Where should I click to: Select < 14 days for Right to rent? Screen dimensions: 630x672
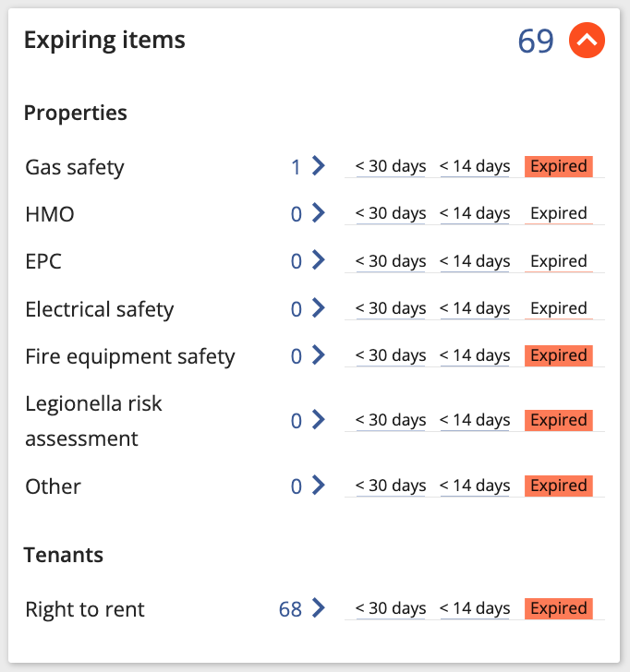(x=475, y=608)
